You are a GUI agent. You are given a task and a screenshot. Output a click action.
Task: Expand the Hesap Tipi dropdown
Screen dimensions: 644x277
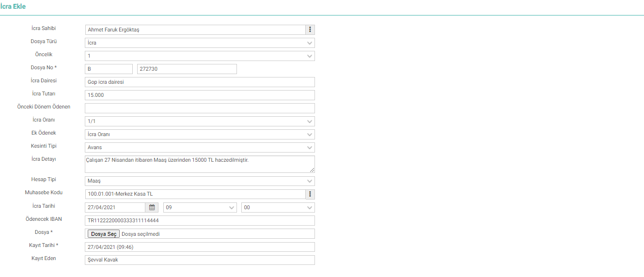(x=200, y=181)
